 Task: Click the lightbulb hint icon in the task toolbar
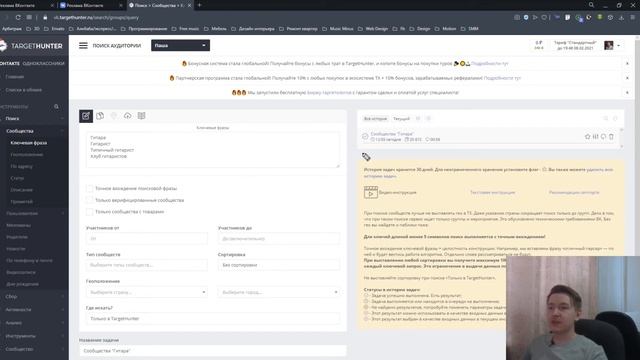[114, 116]
